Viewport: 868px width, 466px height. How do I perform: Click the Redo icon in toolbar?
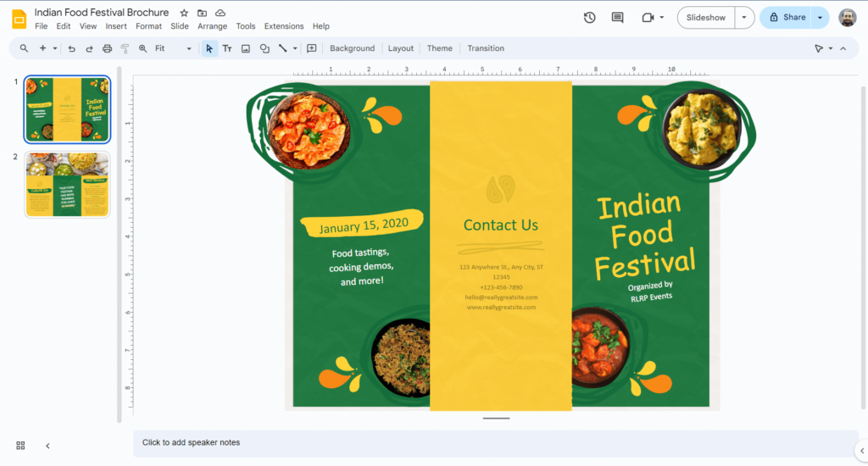click(x=89, y=48)
